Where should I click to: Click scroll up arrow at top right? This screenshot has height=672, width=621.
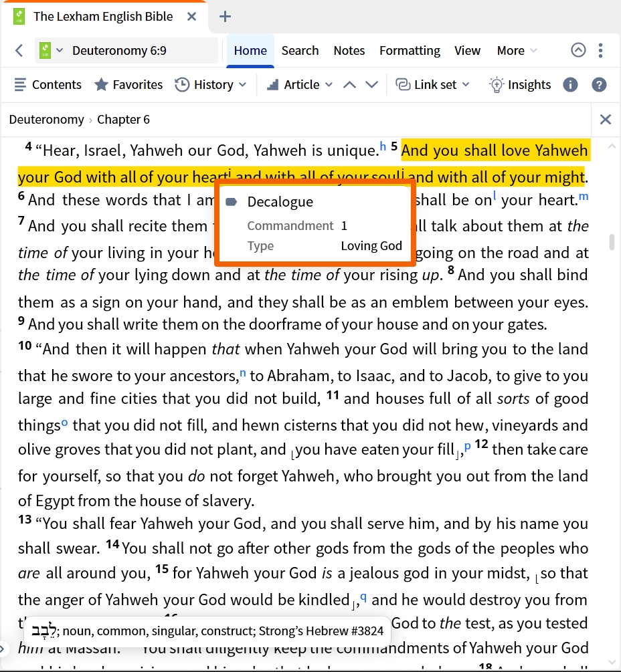point(612,146)
